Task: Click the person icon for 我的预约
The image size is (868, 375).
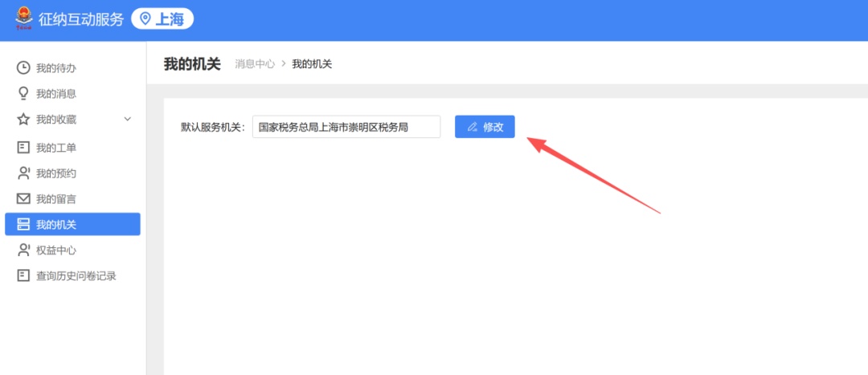Action: (x=23, y=173)
